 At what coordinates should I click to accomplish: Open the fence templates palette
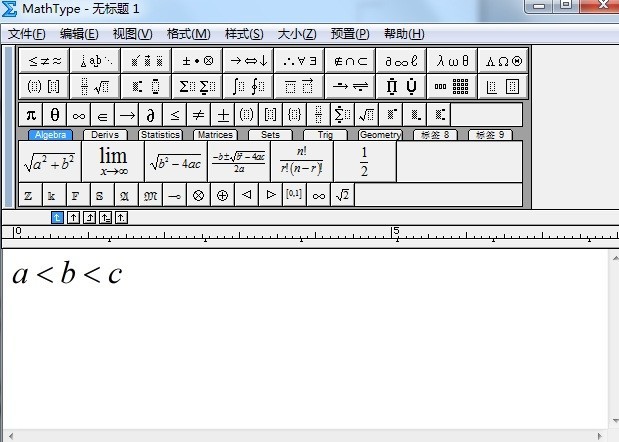44,86
